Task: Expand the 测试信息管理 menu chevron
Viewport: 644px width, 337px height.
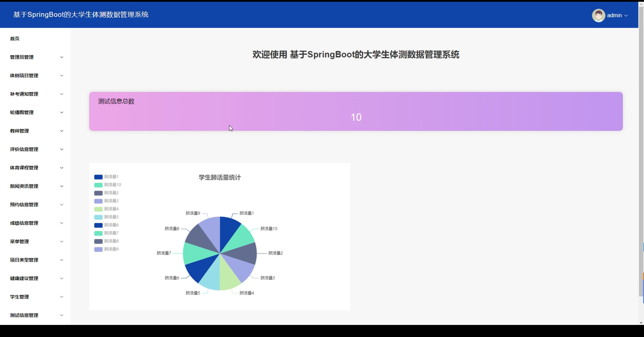Action: (x=62, y=315)
